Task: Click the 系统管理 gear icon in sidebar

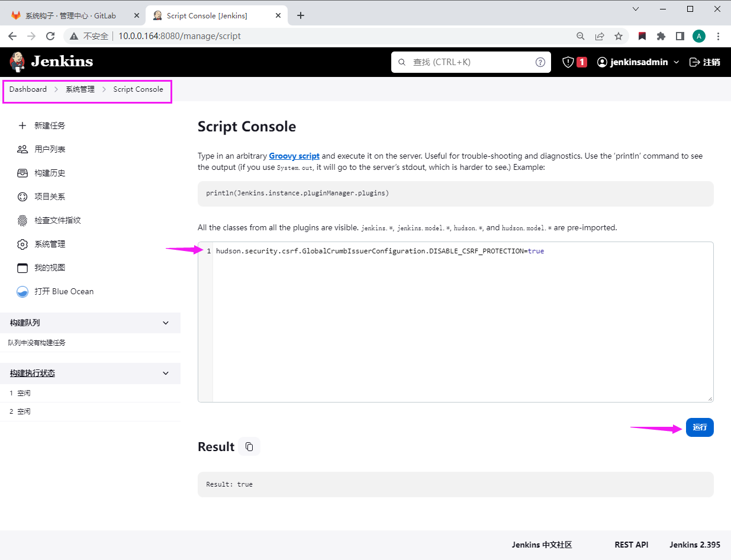Action: tap(22, 244)
